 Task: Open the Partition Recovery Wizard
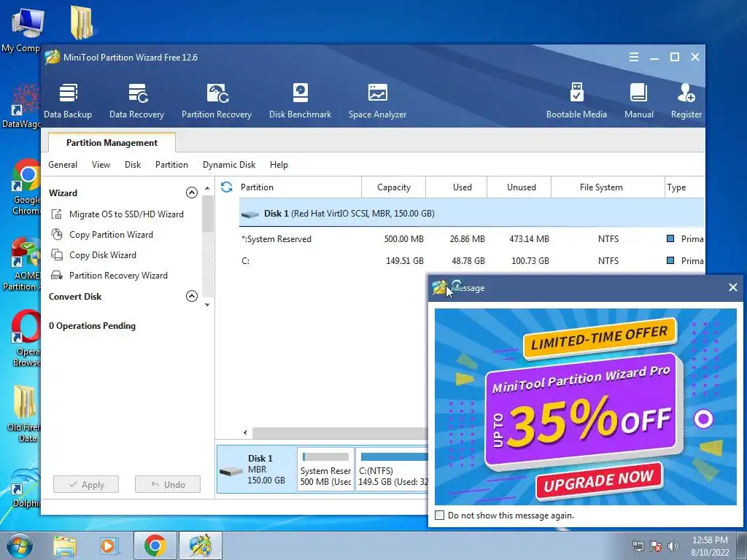click(109, 276)
